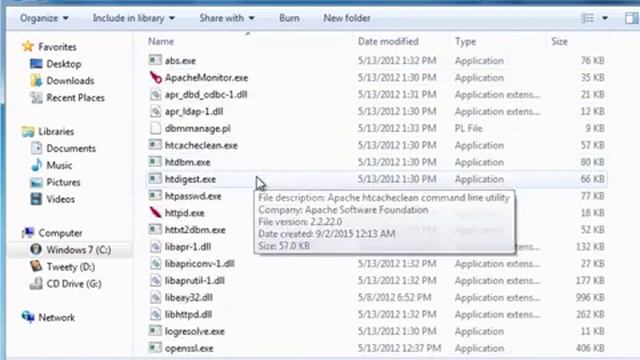Viewport: 640px width, 360px height.
Task: Click 406 KB size cell
Action: tap(590, 348)
